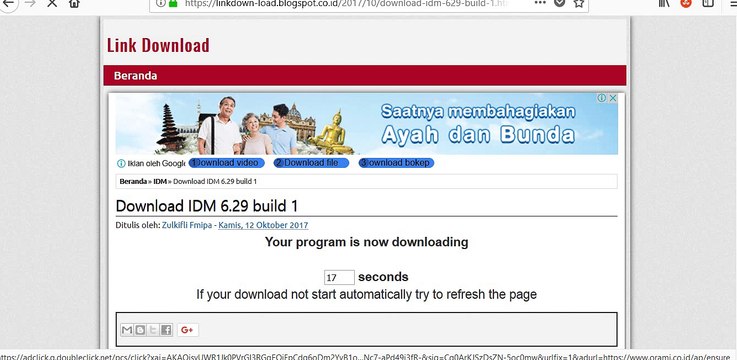Share post to Facebook icon

(166, 330)
